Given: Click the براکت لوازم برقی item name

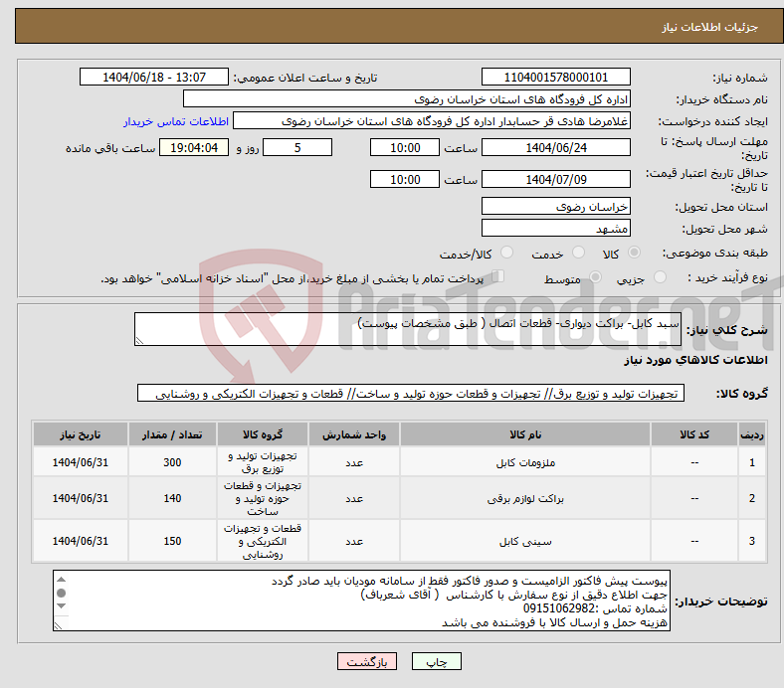Looking at the screenshot, I should point(525,499).
